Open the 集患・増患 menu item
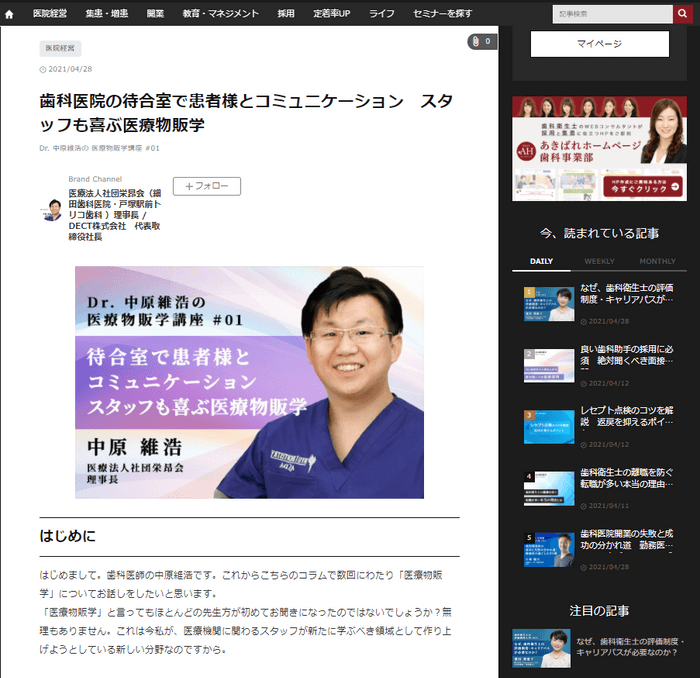The height and width of the screenshot is (678, 700). 107,14
